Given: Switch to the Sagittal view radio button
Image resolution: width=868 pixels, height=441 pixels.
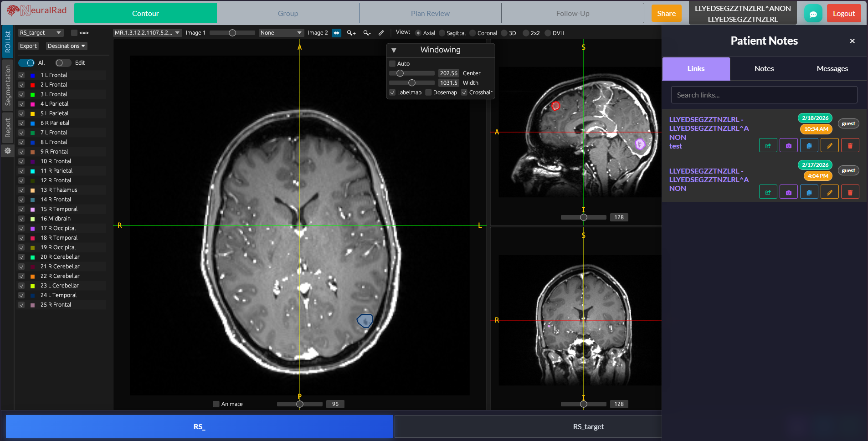Looking at the screenshot, I should [x=441, y=33].
